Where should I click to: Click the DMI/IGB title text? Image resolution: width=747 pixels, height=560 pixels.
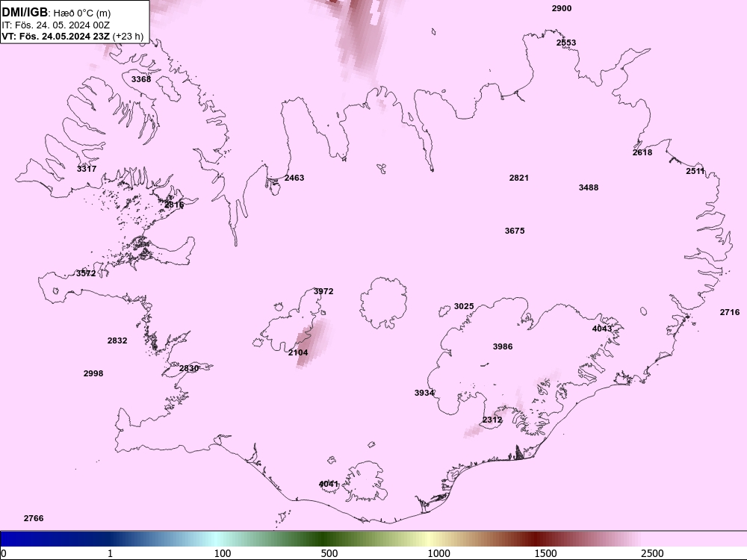[25, 13]
